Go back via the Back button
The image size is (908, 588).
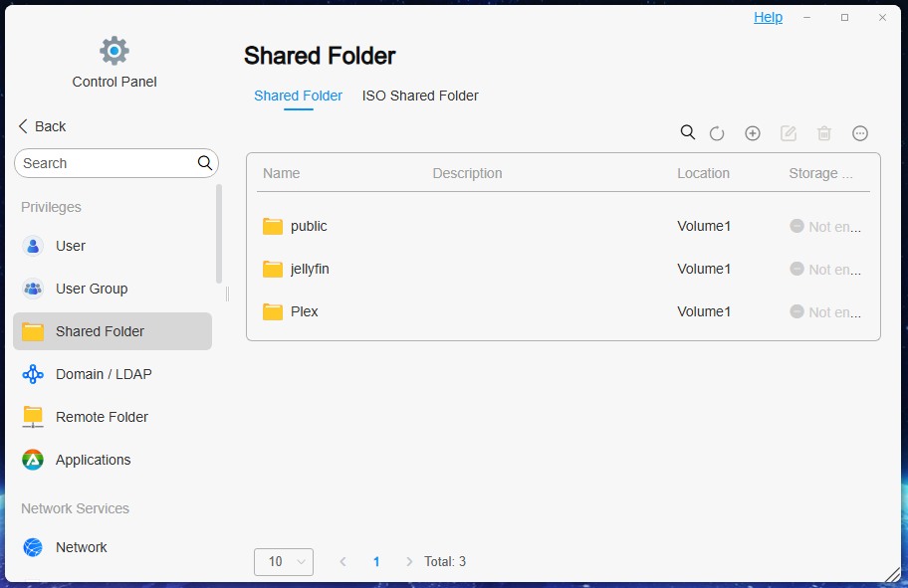42,126
